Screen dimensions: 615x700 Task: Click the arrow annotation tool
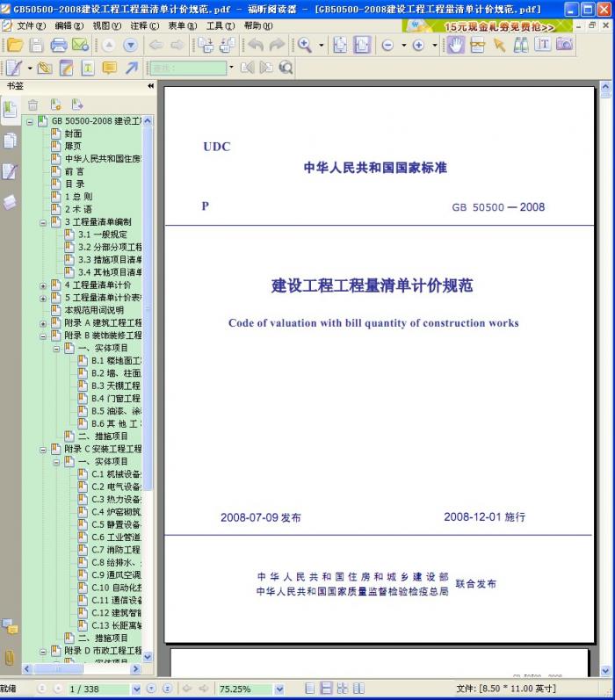pos(131,68)
